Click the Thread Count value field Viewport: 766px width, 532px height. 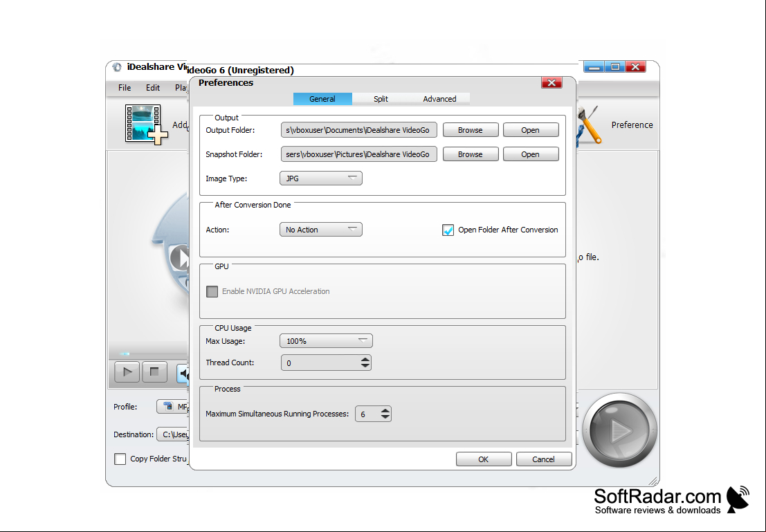[321, 363]
